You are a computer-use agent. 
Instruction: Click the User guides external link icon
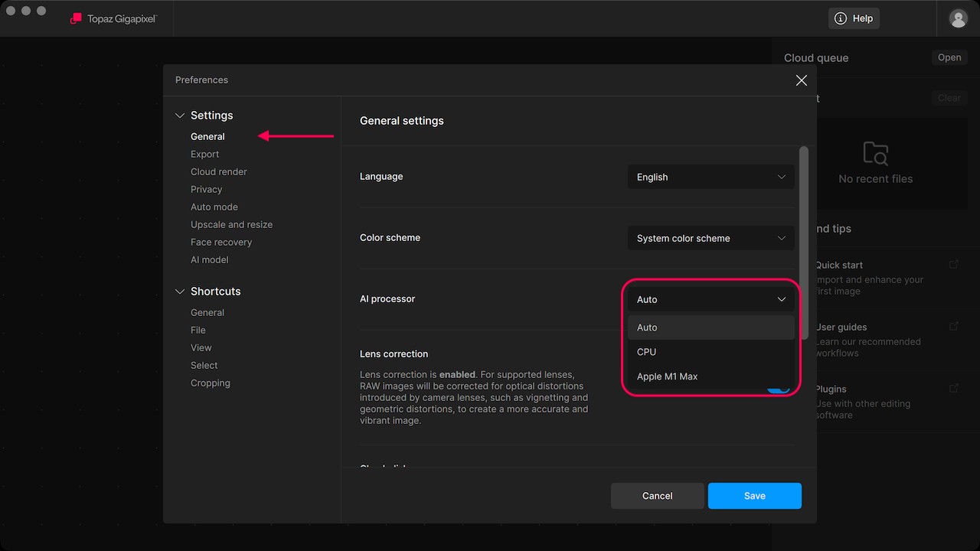pos(953,326)
